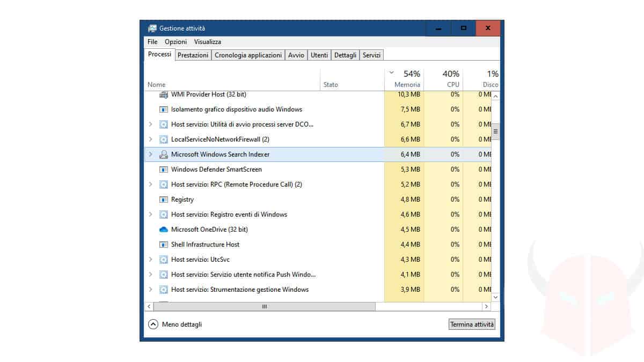Click the Task Manager title bar icon
Screen dimensions: 644x362
click(152, 28)
